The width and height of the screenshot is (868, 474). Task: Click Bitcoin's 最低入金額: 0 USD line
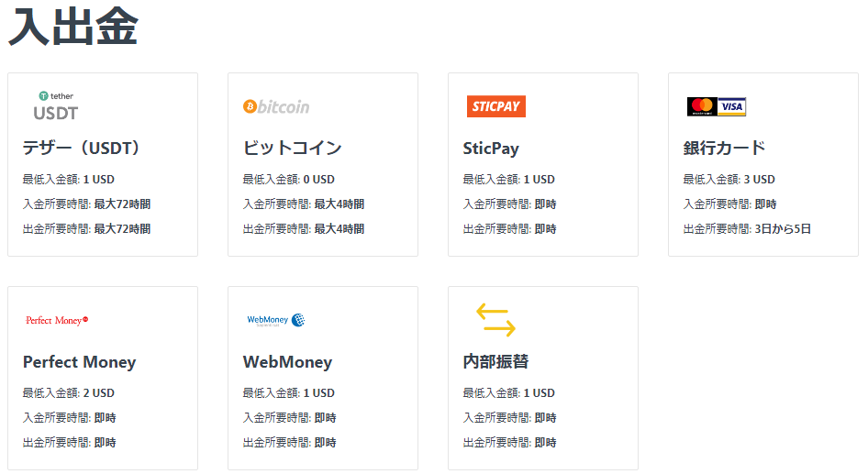point(289,179)
